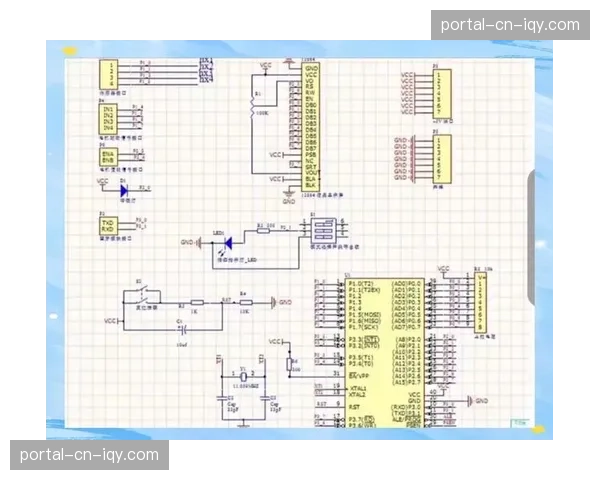Select the blue LED1 diode symbol
The image size is (600, 480).
point(227,242)
